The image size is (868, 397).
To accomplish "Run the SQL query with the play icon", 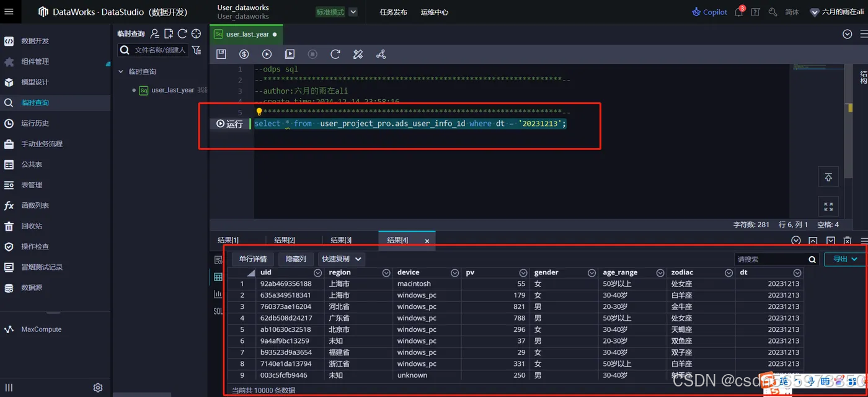I will [267, 54].
